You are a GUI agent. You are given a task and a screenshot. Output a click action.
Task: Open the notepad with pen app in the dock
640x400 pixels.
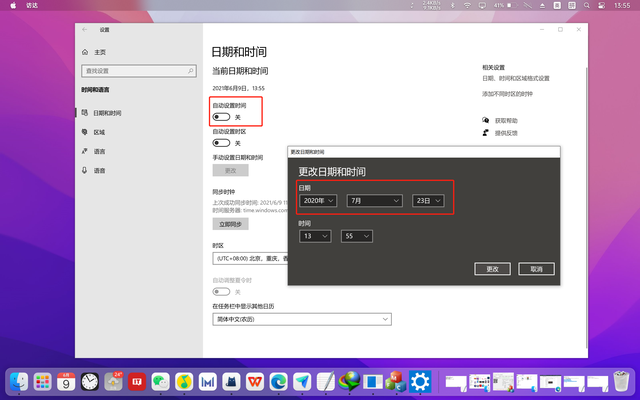coord(326,382)
